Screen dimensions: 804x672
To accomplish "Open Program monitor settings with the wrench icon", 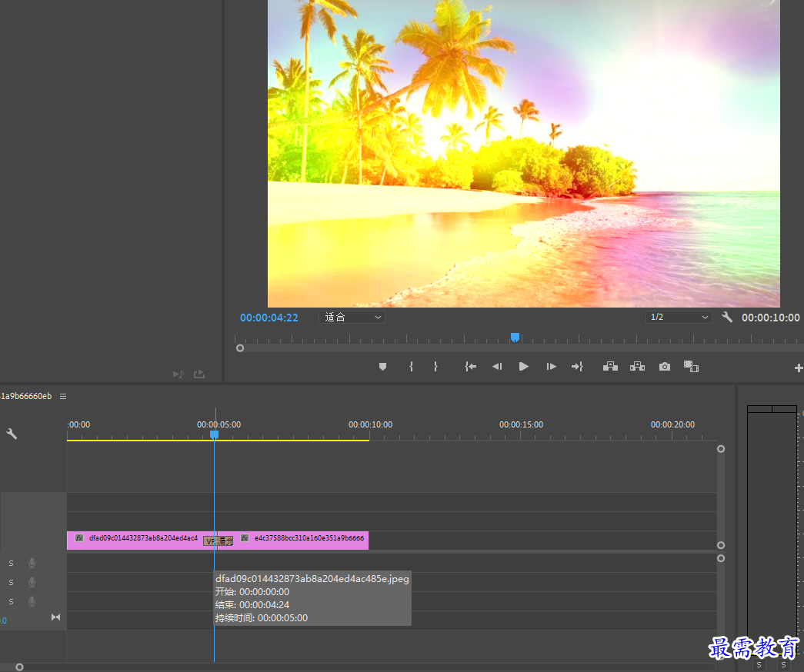I will click(x=726, y=317).
